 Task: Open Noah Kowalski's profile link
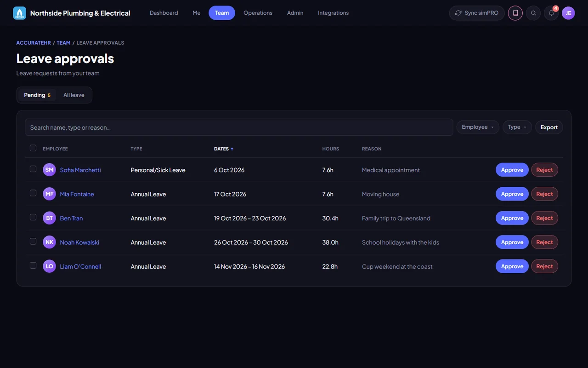79,242
